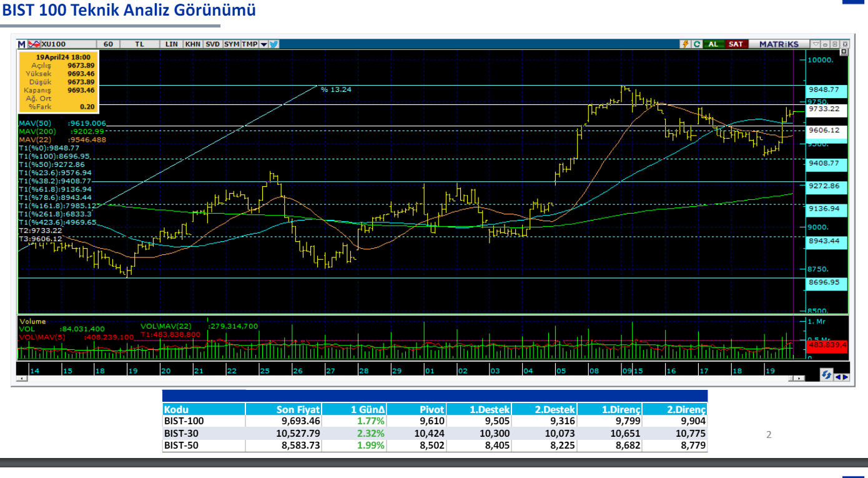The width and height of the screenshot is (868, 478).
Task: Click the Matriks M logo icon
Action: pyautogui.click(x=22, y=44)
